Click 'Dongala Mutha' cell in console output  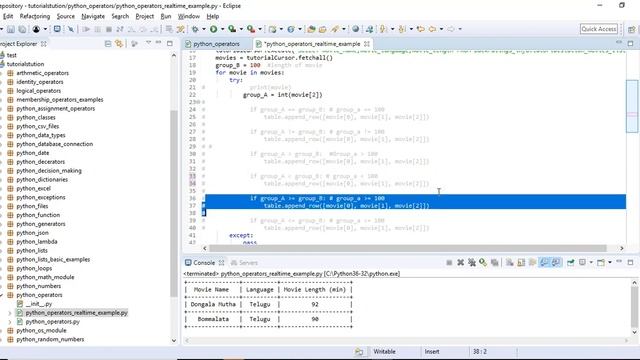(x=213, y=304)
